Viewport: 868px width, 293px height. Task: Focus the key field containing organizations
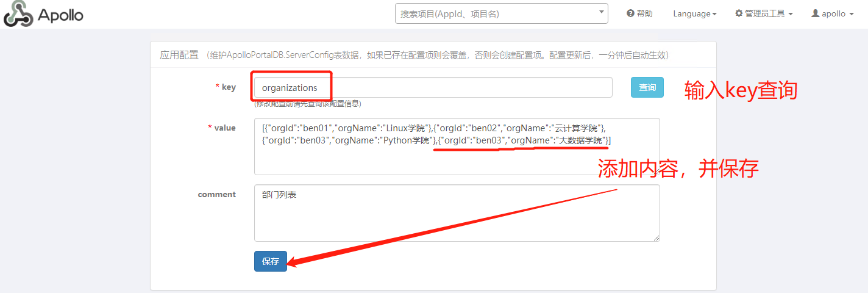(433, 87)
